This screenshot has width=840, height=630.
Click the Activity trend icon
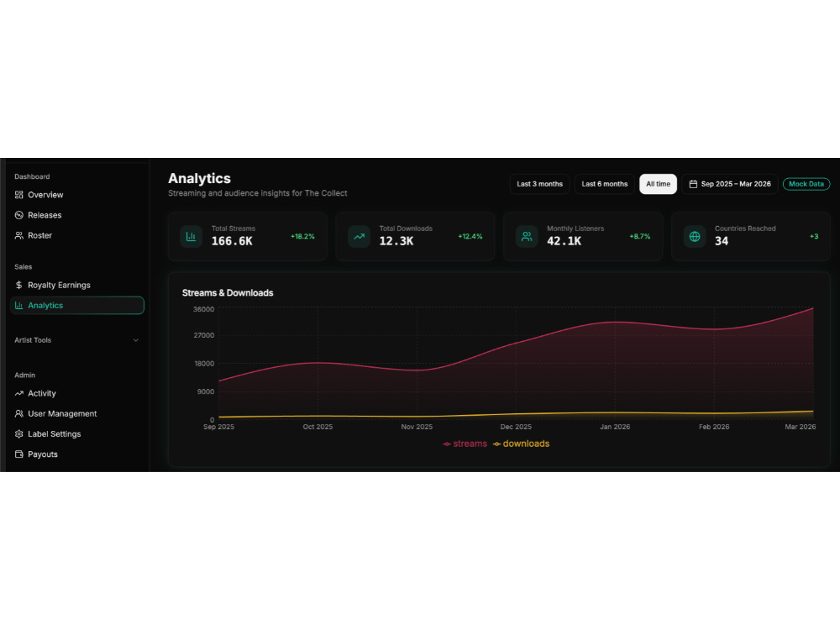[19, 393]
